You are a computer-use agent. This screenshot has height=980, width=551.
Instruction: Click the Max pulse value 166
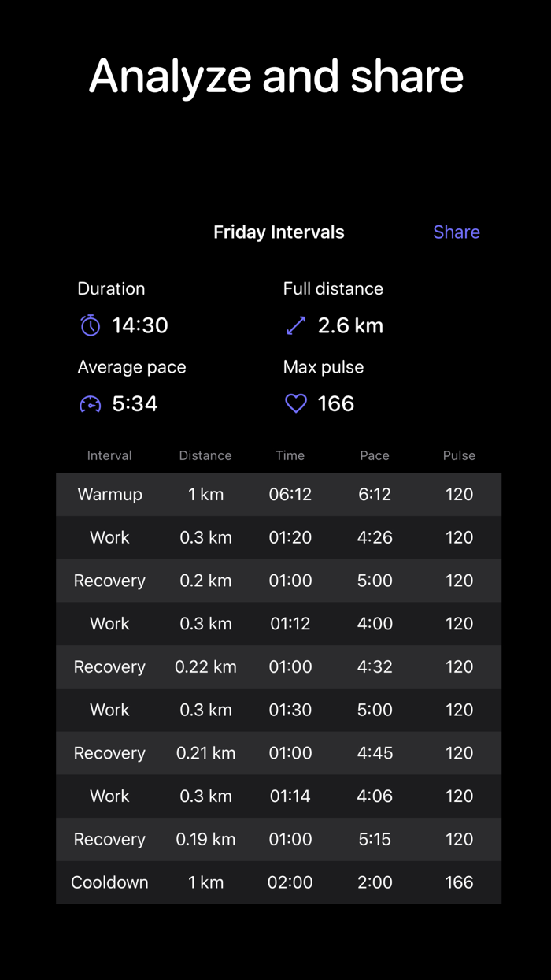(337, 403)
